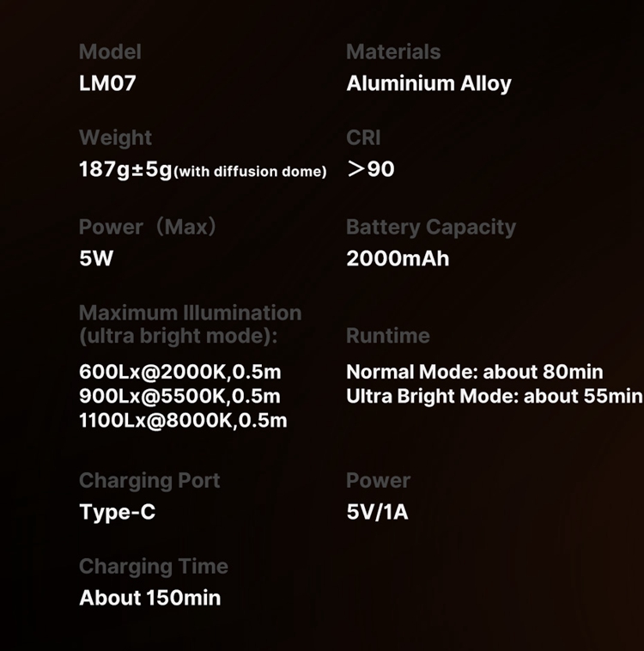Image resolution: width=644 pixels, height=651 pixels.
Task: Click the LM07 model number
Action: coord(107,84)
